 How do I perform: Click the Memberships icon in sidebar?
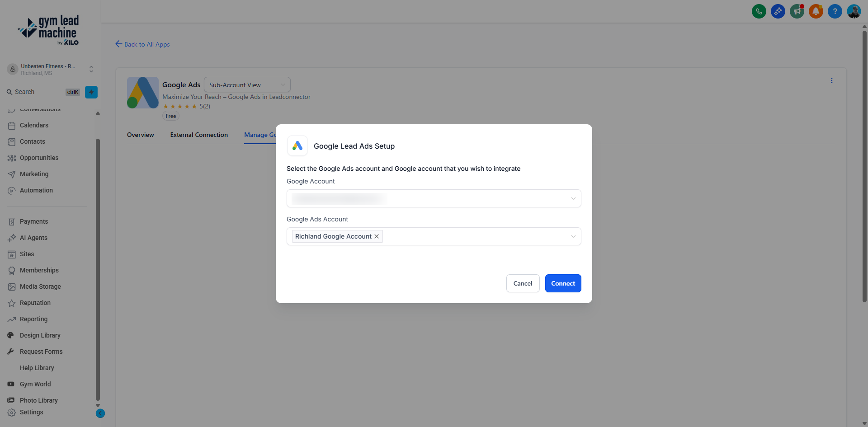pyautogui.click(x=12, y=271)
